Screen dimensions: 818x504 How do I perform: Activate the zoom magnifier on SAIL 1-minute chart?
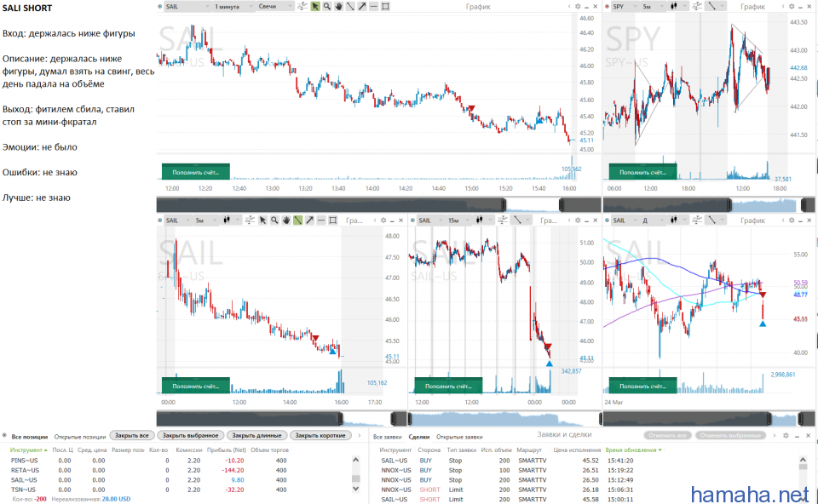coord(327,6)
